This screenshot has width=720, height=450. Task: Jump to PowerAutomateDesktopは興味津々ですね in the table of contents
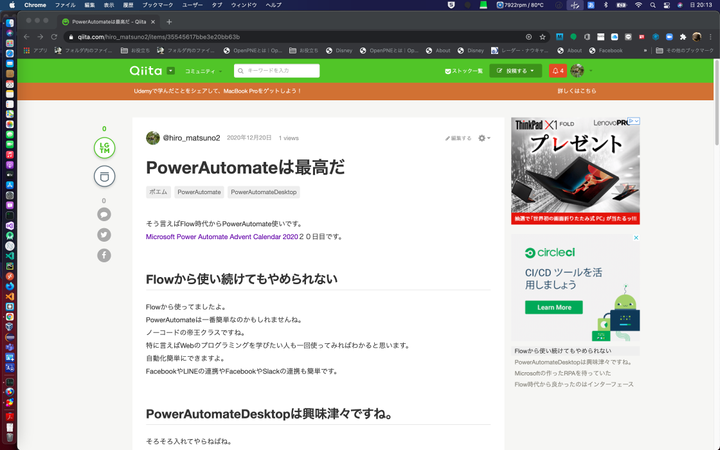click(574, 362)
